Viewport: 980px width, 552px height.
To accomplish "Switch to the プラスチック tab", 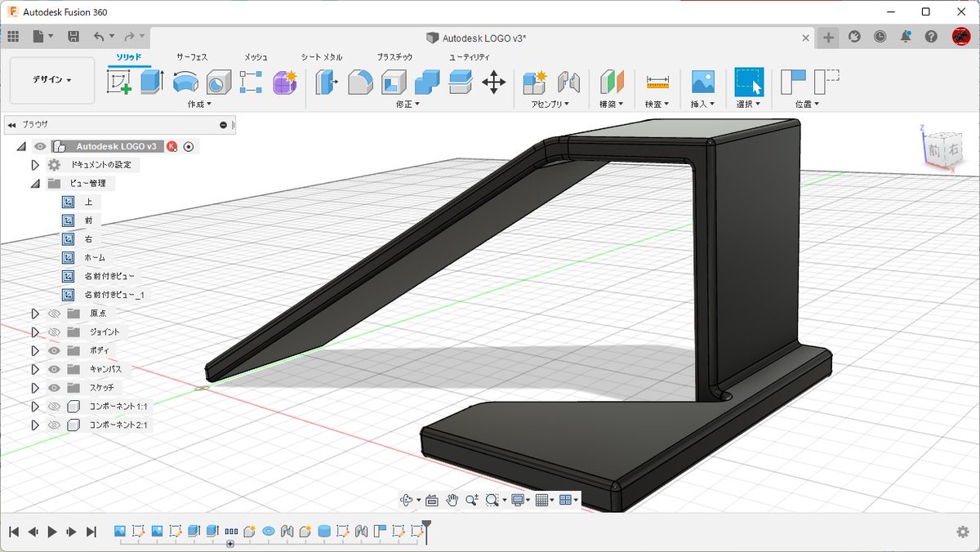I will 394,57.
